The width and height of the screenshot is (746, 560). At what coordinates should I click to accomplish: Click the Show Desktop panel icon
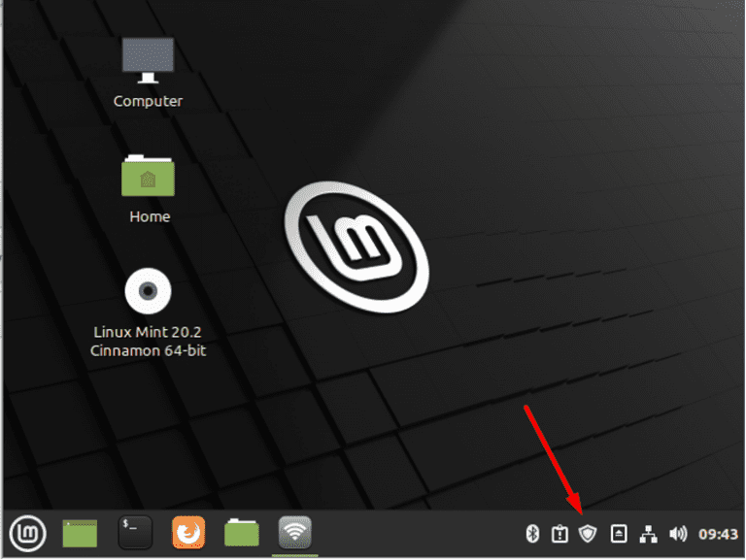[x=80, y=534]
